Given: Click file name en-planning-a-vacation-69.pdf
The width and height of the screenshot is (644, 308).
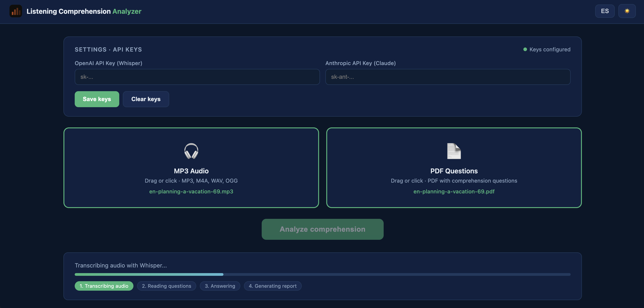Looking at the screenshot, I should pos(454,191).
